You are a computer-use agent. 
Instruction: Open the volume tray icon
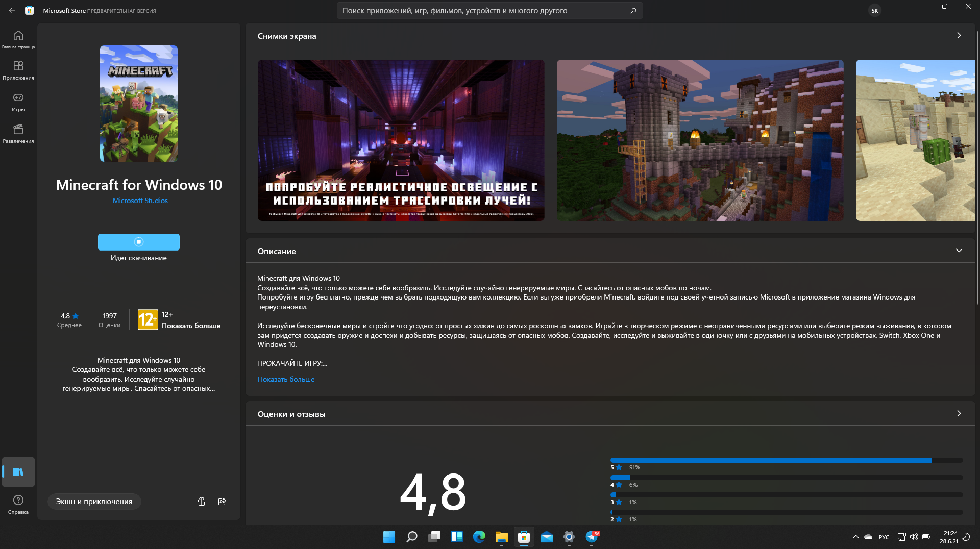[x=914, y=537]
